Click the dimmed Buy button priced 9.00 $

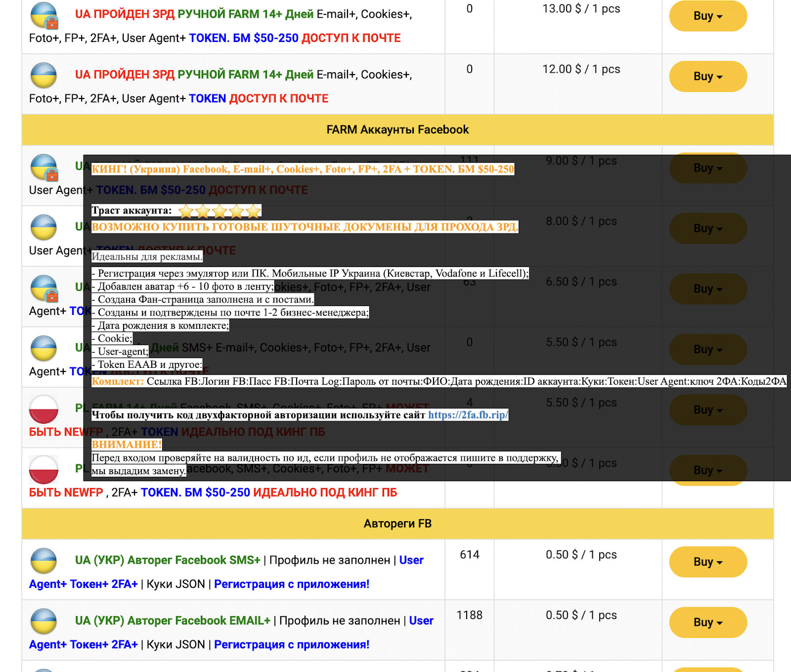point(708,168)
